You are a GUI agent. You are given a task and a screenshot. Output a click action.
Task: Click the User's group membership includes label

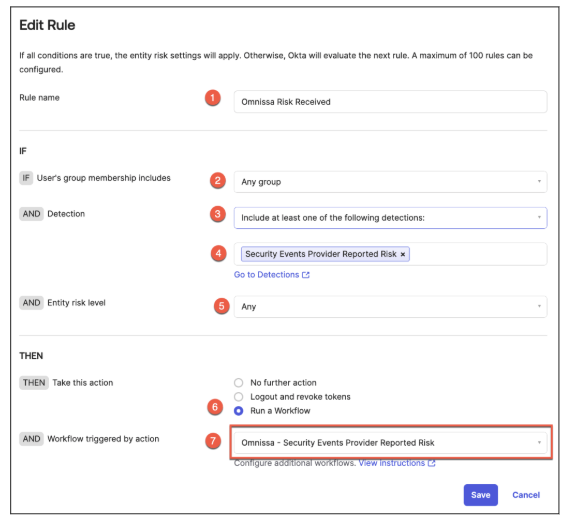coord(103,178)
